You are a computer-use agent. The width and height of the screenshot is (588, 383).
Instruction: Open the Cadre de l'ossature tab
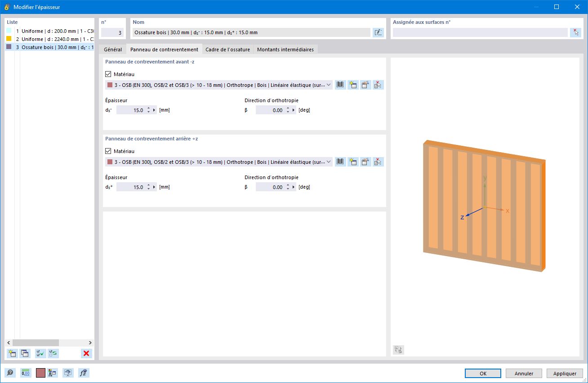coord(227,50)
